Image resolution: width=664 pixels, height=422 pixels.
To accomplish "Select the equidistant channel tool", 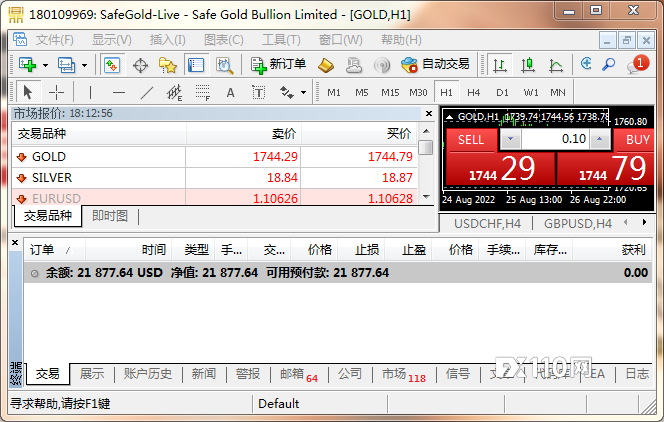I will (174, 92).
